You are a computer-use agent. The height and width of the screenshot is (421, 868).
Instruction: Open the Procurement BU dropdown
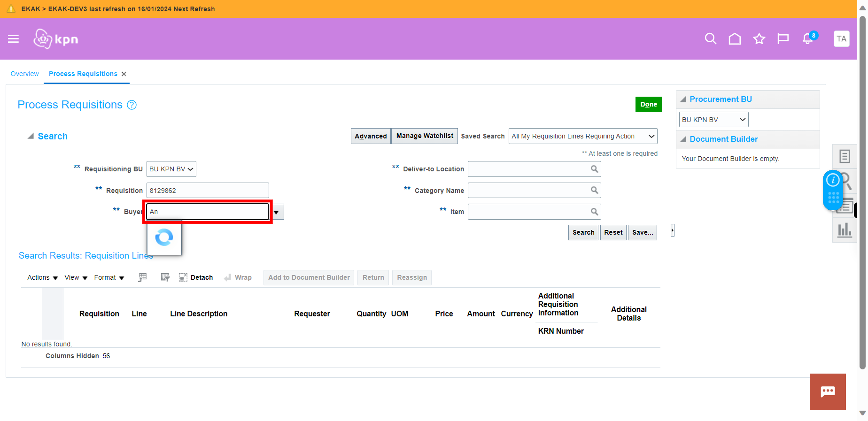(x=713, y=120)
